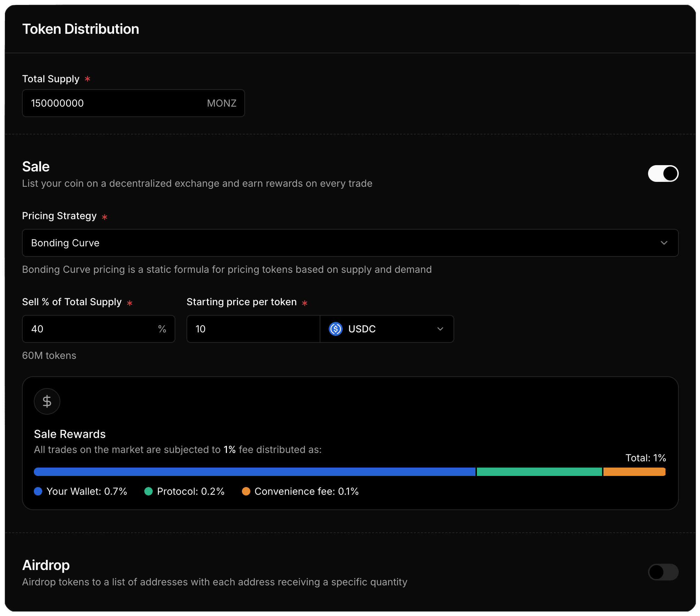The width and height of the screenshot is (700, 616).
Task: Click the blue Your Wallet legend dot
Action: pos(38,491)
